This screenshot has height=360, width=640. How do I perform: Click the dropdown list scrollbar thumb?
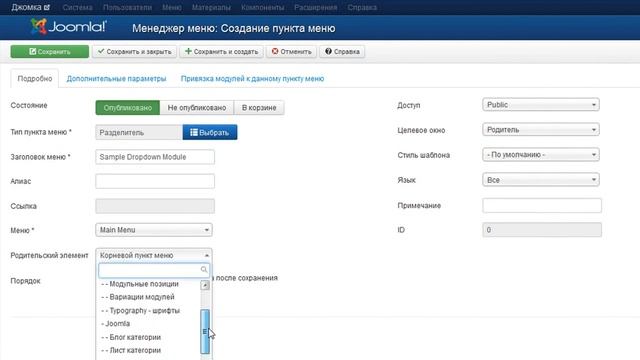[x=205, y=331]
